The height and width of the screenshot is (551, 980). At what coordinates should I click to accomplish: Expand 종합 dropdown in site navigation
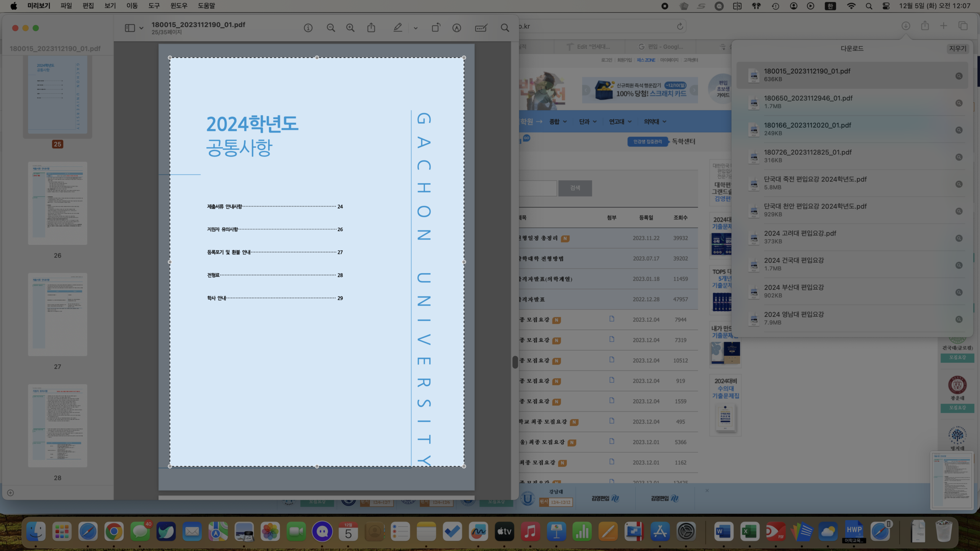point(558,122)
